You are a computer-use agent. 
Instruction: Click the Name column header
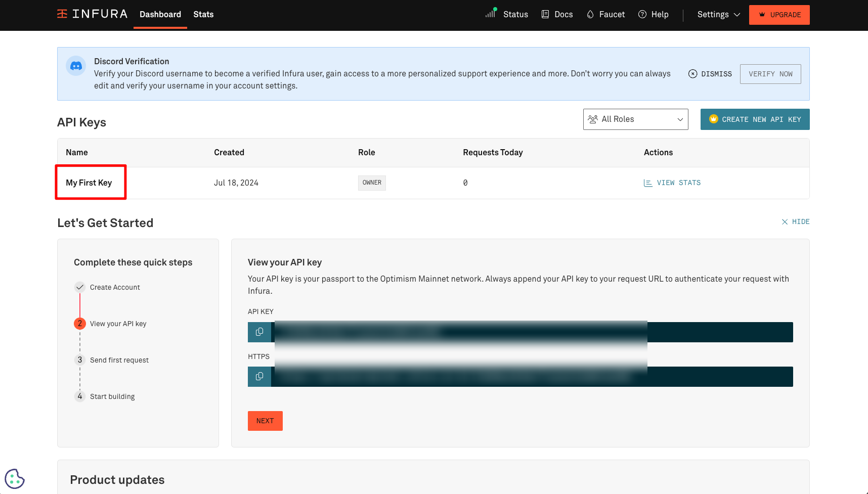click(x=77, y=152)
